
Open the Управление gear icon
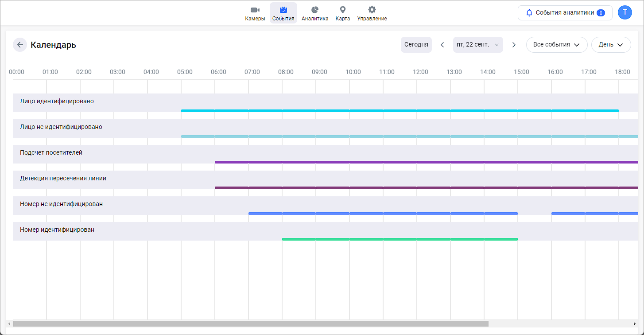(x=372, y=10)
